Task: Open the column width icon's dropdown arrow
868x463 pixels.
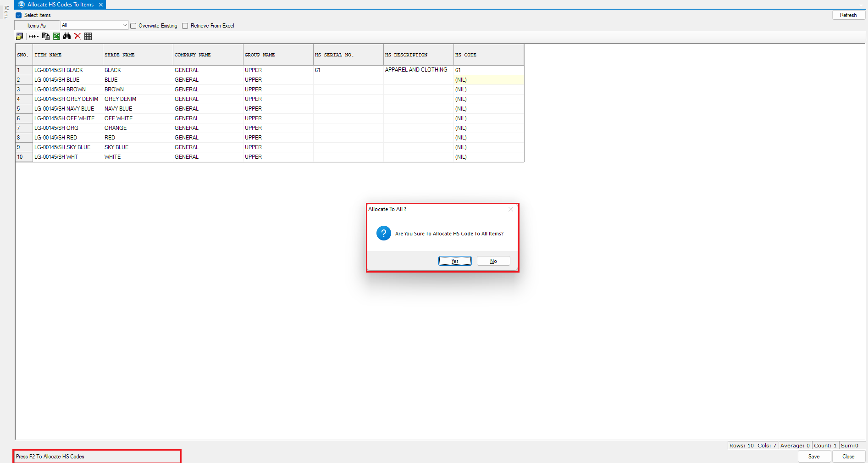Action: click(38, 37)
